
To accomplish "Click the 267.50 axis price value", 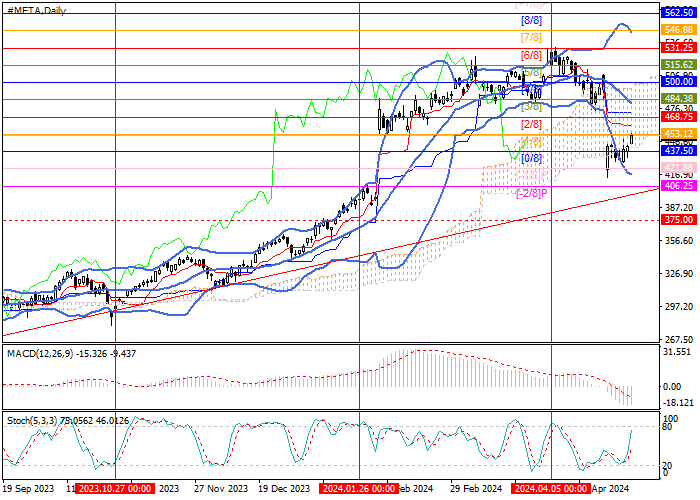I will click(x=679, y=340).
